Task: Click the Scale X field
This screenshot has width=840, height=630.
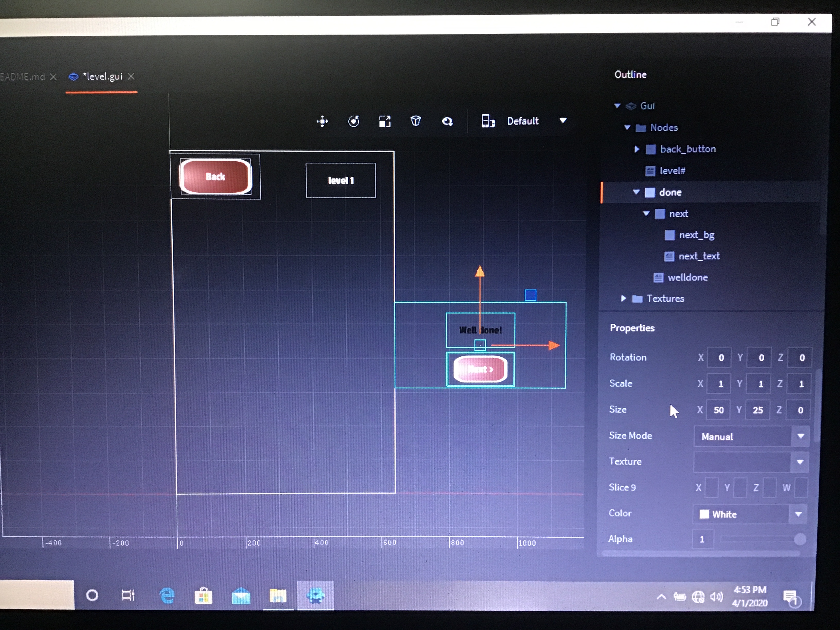Action: (x=719, y=383)
